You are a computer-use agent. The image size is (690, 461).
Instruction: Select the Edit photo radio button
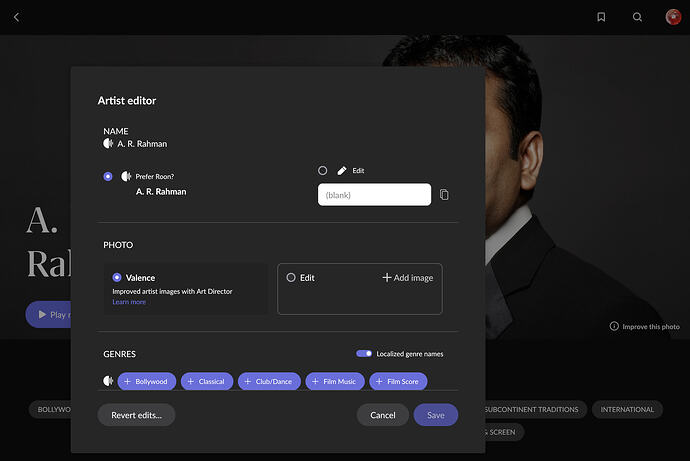pos(291,278)
